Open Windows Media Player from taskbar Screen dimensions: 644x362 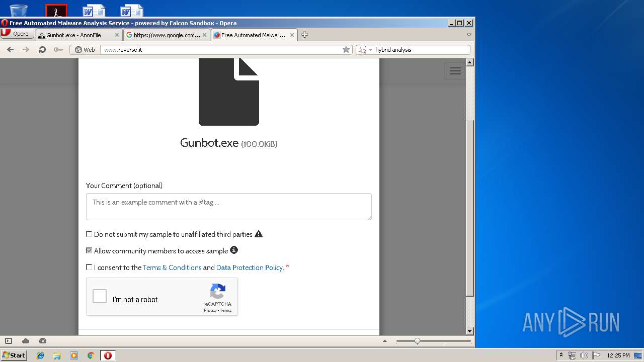click(74, 355)
